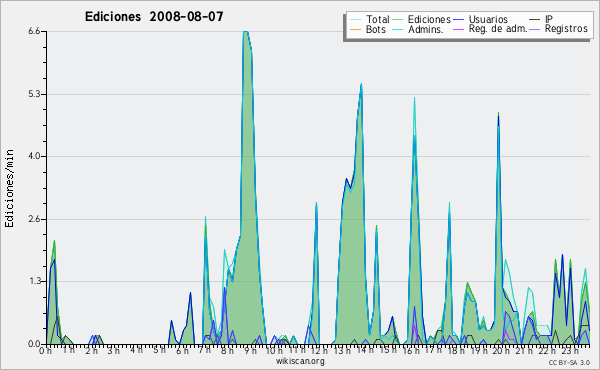Viewport: 600px width, 370px height.
Task: Click the '6 h' x-axis label
Action: [x=182, y=351]
